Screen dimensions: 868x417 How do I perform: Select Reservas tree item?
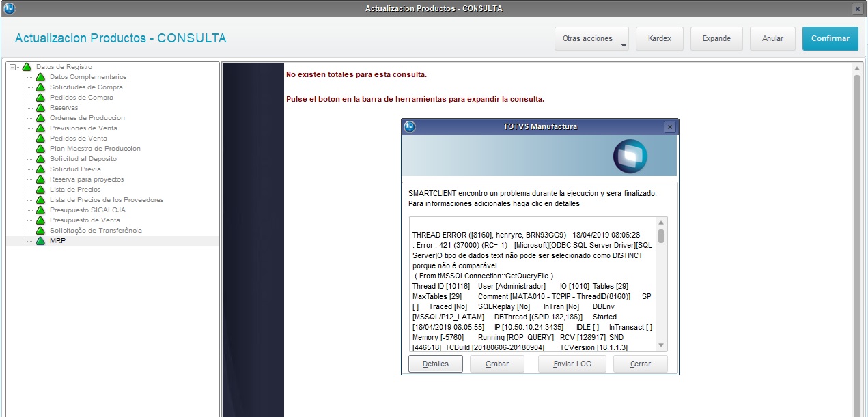pyautogui.click(x=64, y=108)
